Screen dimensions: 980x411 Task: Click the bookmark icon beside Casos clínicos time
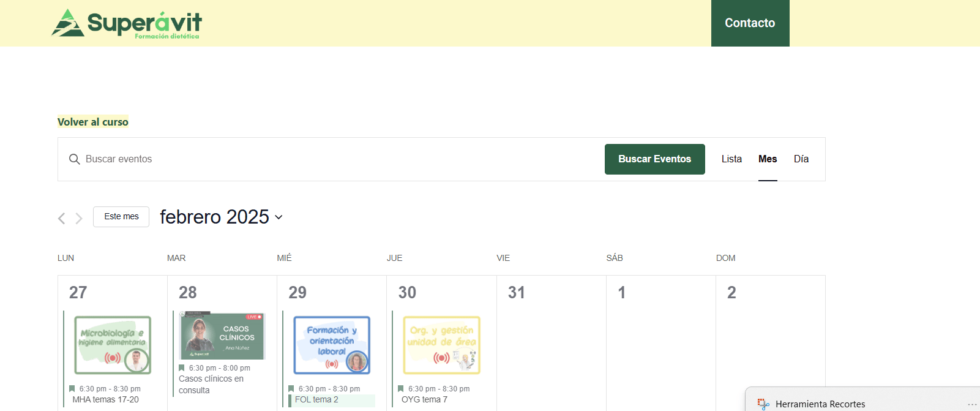(181, 368)
